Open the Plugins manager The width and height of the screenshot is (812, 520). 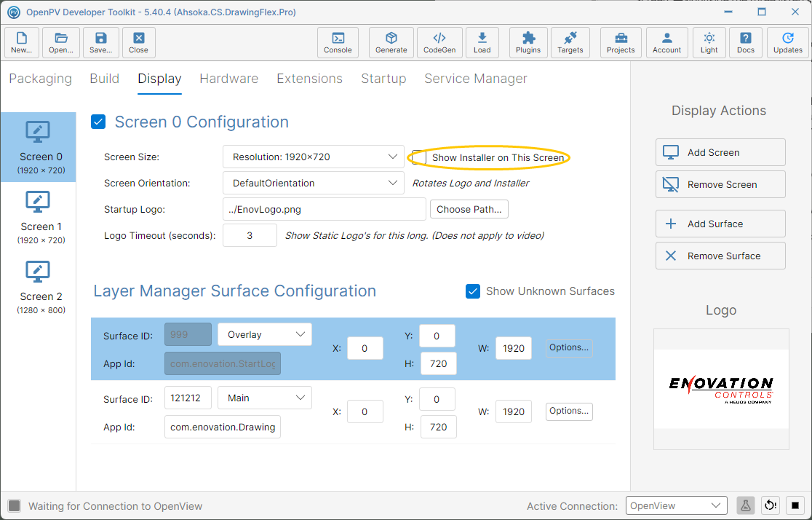pyautogui.click(x=528, y=42)
